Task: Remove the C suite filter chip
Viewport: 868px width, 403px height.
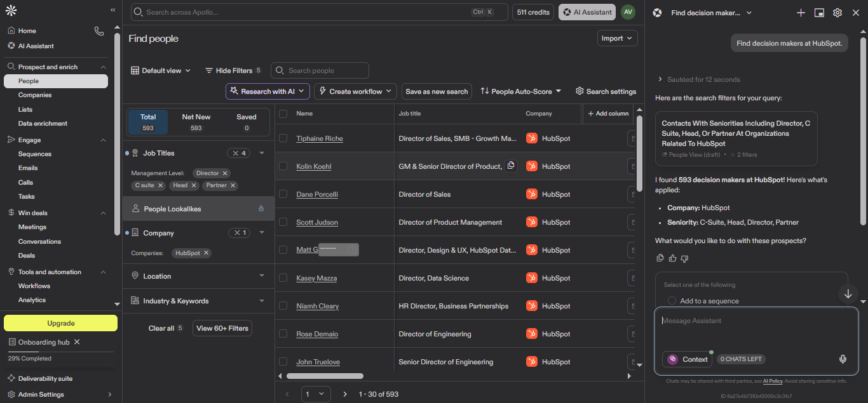Action: click(x=161, y=185)
